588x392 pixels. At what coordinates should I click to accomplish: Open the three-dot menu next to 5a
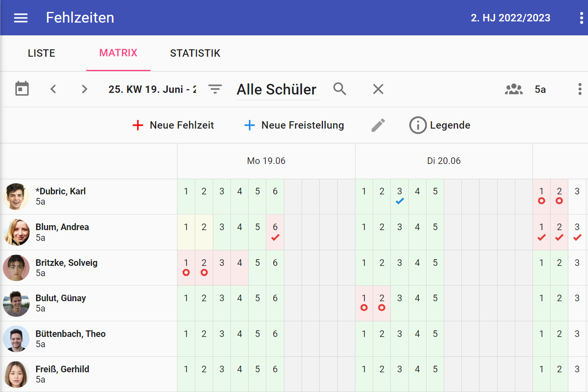pyautogui.click(x=580, y=89)
